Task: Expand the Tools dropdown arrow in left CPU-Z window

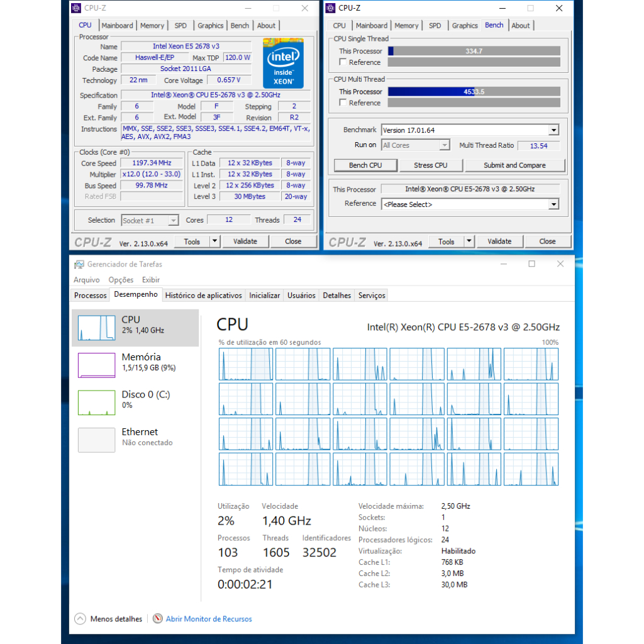Action: (214, 241)
